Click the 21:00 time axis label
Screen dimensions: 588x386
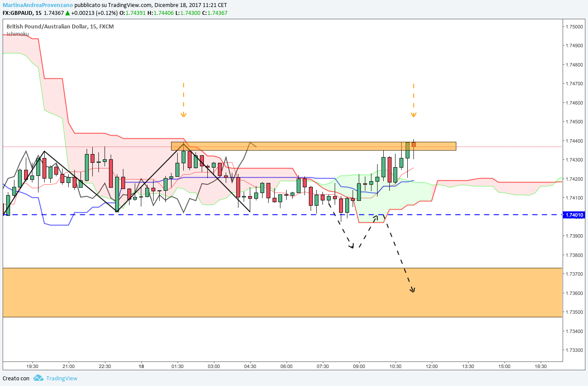tap(69, 366)
